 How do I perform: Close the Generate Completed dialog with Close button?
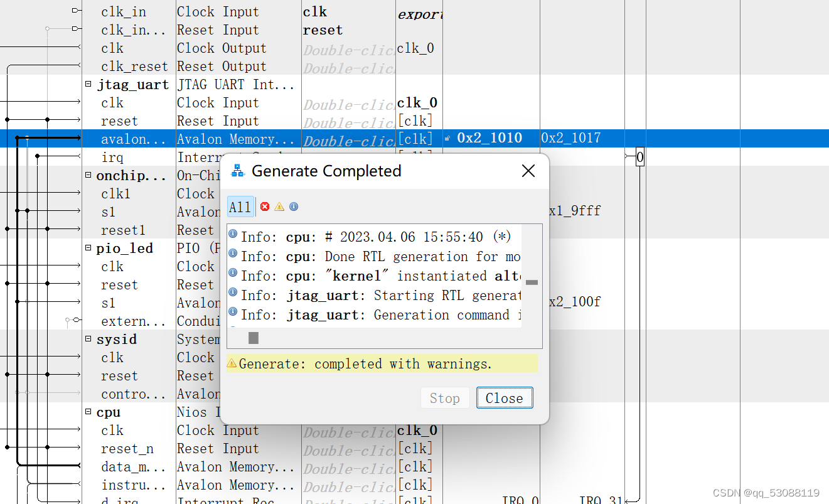point(505,398)
